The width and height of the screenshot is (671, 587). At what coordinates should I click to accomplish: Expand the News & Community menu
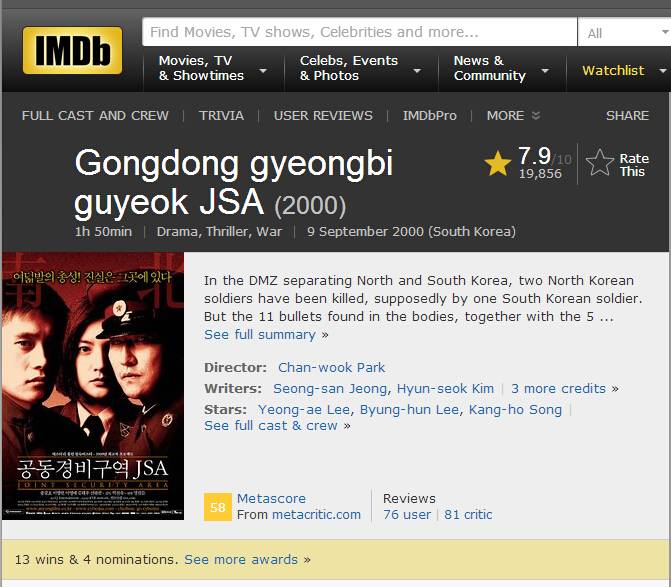pyautogui.click(x=502, y=68)
